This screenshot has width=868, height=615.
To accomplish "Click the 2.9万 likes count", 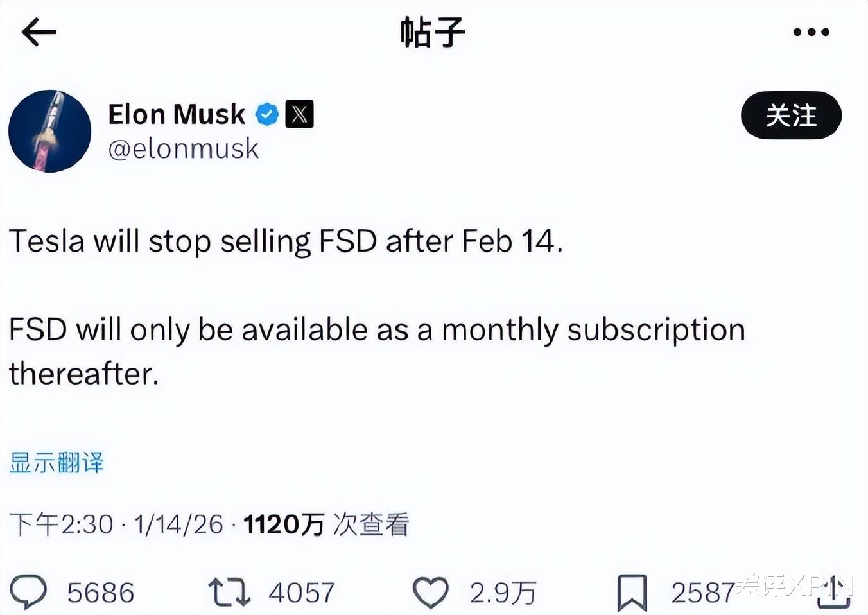I will pyautogui.click(x=502, y=593).
